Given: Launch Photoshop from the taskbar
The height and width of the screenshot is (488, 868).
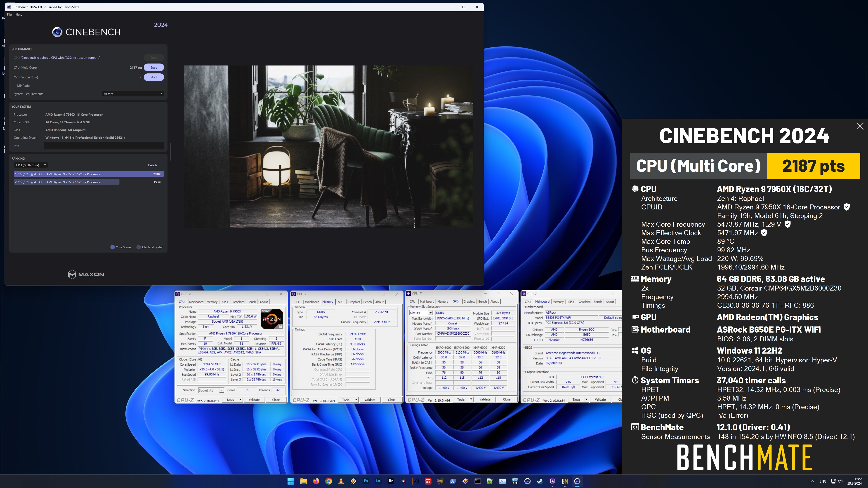Looking at the screenshot, I should (x=366, y=481).
